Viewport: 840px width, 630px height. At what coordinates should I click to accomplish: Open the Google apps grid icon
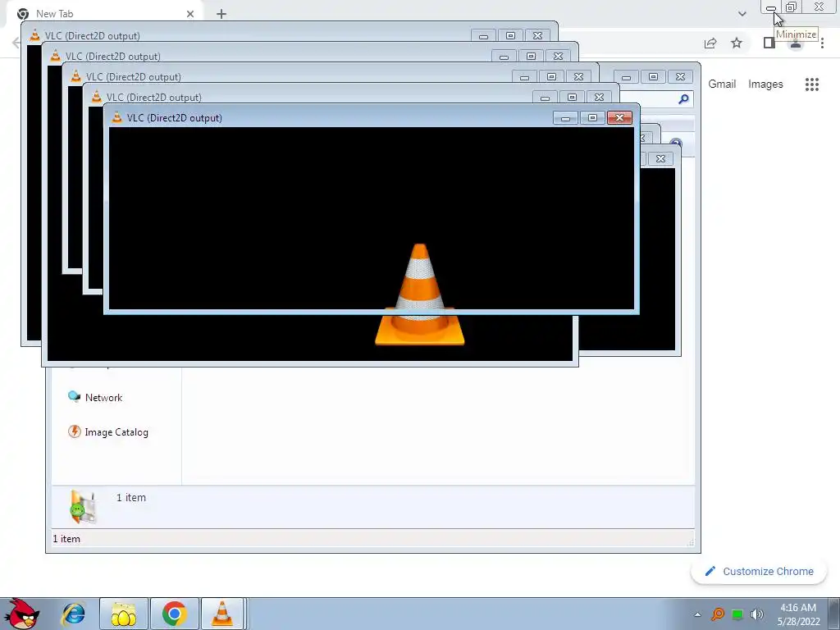click(811, 84)
